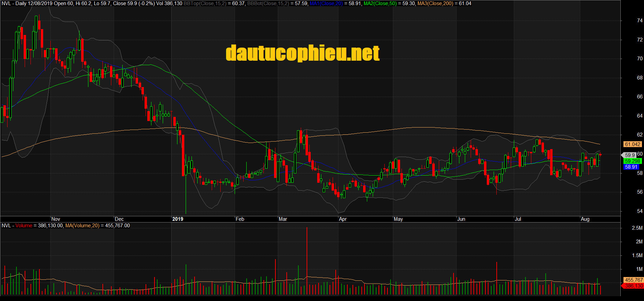Click the green 59.298 price tag
This screenshot has height=301, width=644.
click(x=632, y=161)
